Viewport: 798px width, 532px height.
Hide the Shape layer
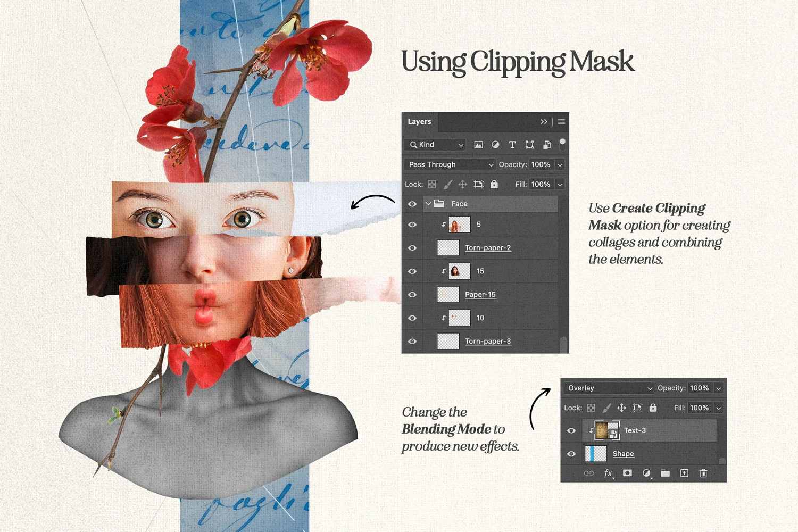pos(571,454)
